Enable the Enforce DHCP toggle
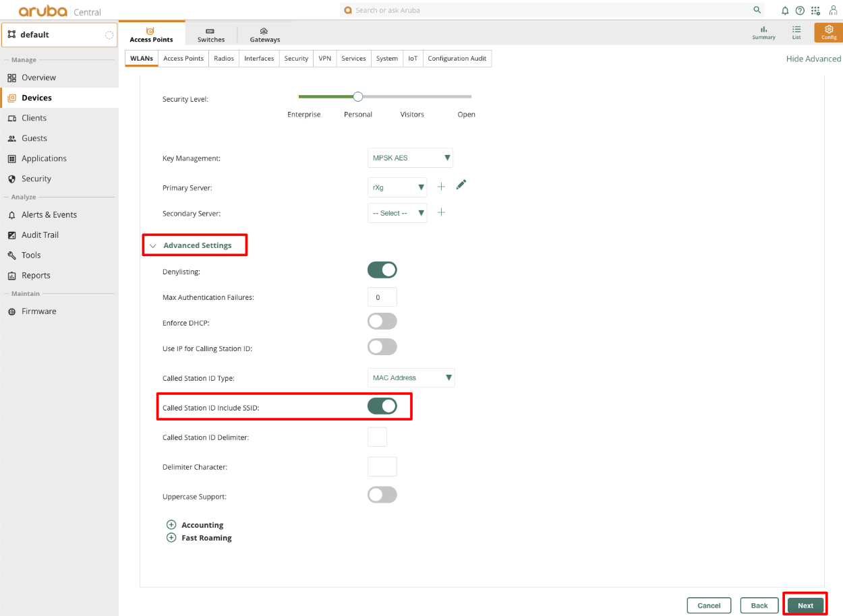 point(382,321)
